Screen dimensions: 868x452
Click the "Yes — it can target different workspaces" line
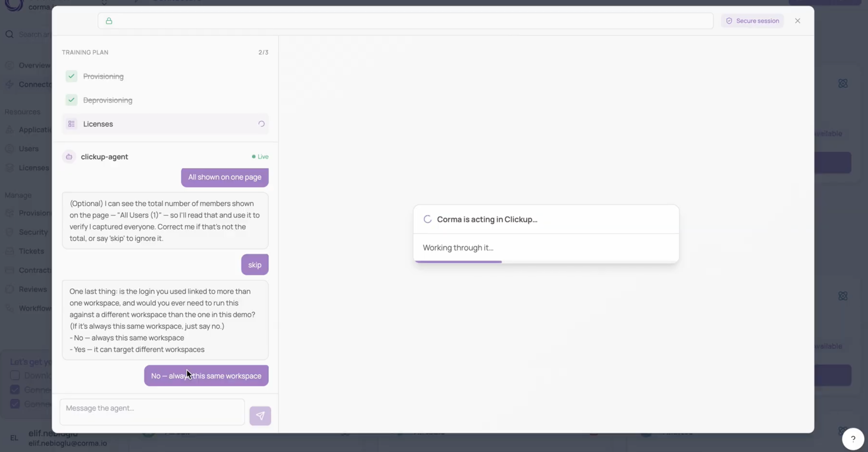tap(137, 350)
